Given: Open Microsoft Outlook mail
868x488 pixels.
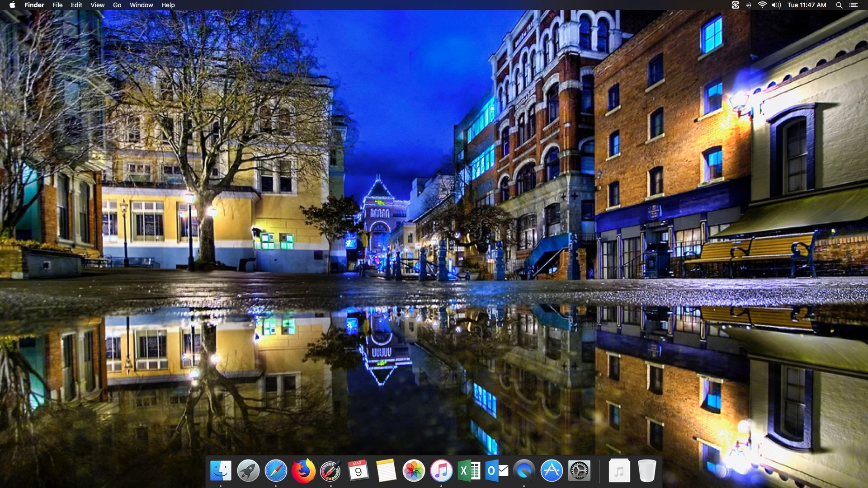Looking at the screenshot, I should click(496, 471).
